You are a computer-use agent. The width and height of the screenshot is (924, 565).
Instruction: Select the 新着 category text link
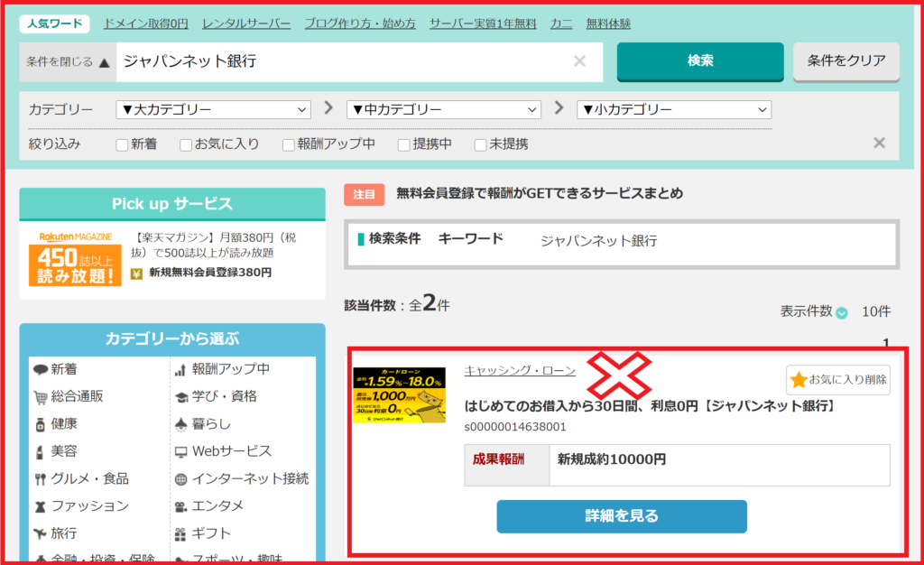tap(64, 369)
